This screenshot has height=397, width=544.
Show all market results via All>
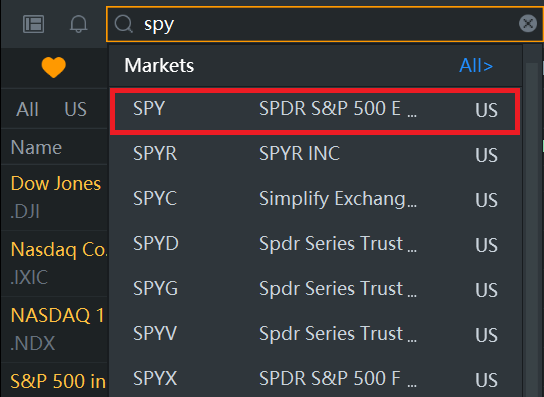click(x=476, y=65)
